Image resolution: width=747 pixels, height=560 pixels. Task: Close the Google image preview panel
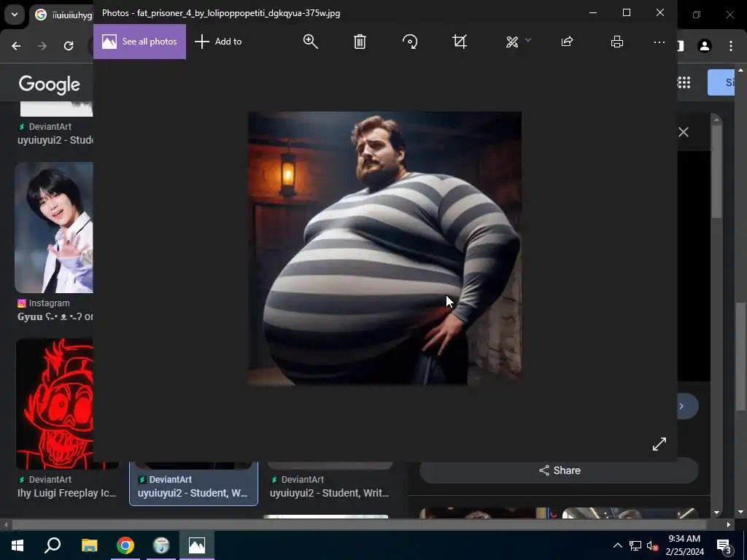(x=683, y=132)
